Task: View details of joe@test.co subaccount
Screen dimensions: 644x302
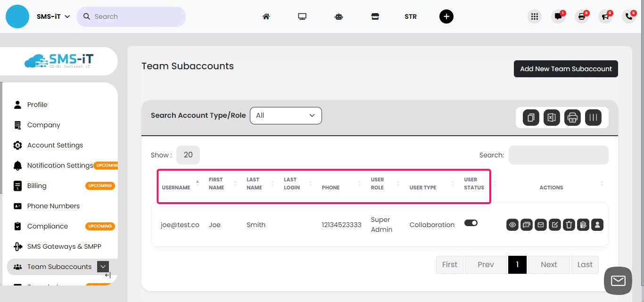Action: [512, 225]
